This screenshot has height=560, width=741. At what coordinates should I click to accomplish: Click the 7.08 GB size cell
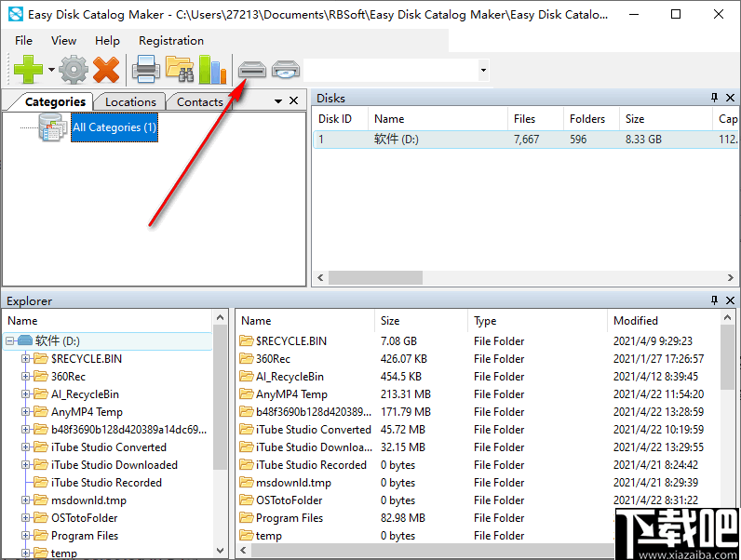point(398,340)
